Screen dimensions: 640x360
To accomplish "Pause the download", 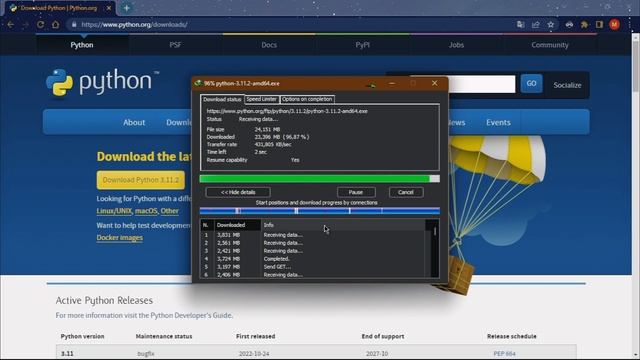I will (356, 192).
